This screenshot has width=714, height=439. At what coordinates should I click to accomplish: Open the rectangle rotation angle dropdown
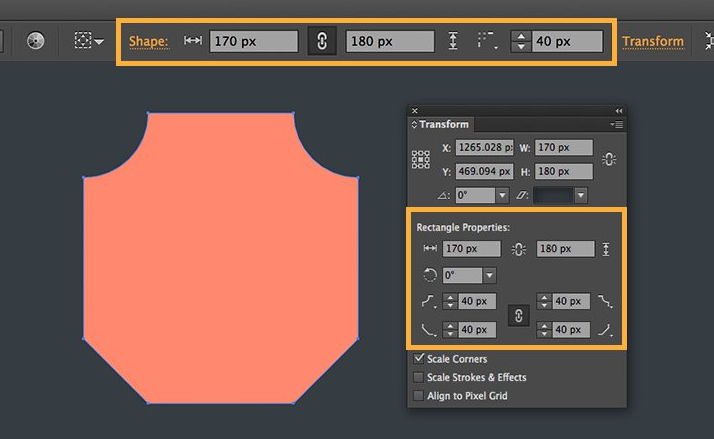click(490, 276)
